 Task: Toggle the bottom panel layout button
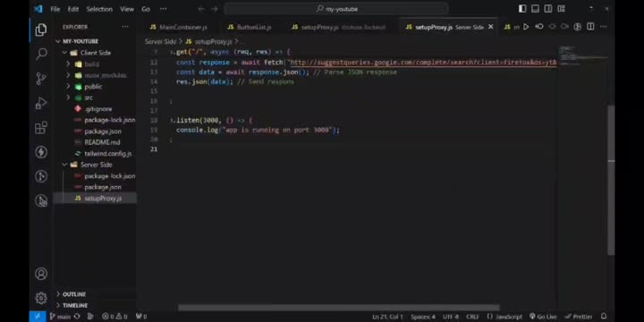tap(535, 9)
